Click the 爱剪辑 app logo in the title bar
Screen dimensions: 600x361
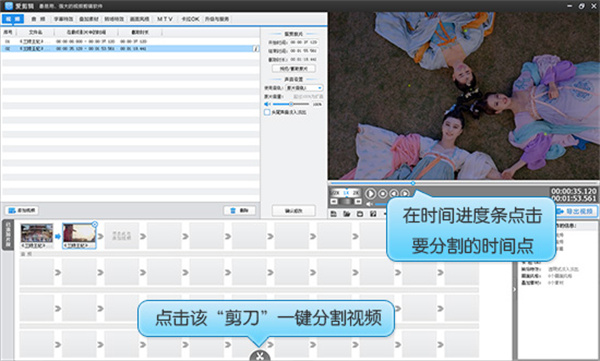8,6
